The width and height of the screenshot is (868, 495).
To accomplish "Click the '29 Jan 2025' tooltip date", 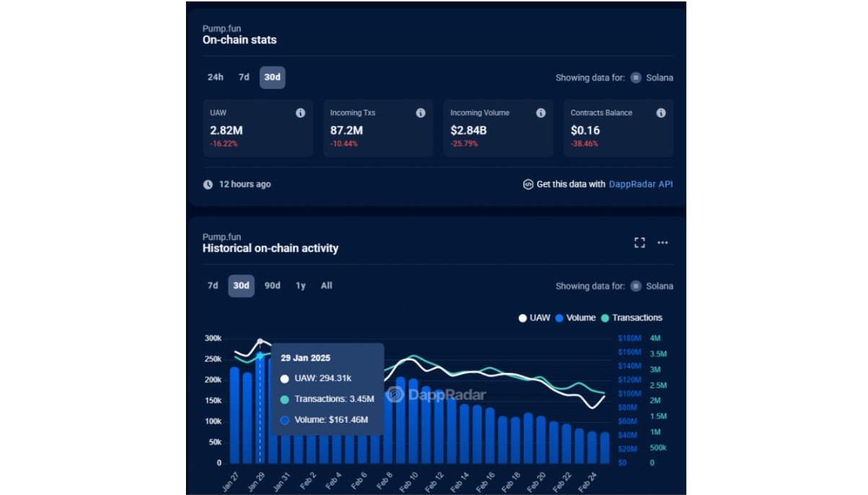I will point(306,358).
